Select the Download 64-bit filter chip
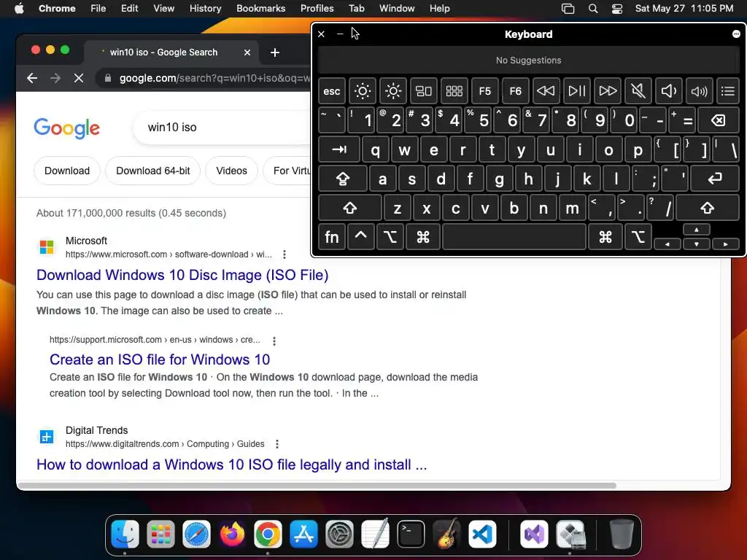 point(153,171)
